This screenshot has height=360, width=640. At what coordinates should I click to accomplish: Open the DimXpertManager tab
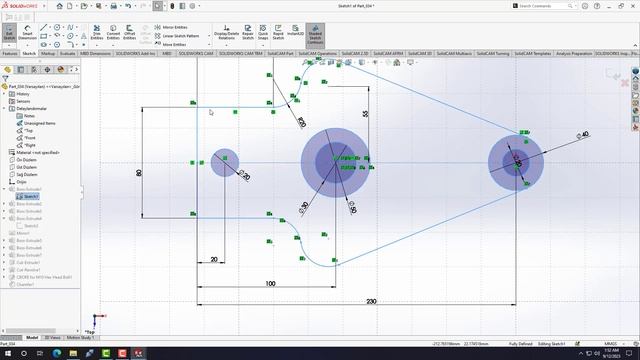pyautogui.click(x=47, y=69)
